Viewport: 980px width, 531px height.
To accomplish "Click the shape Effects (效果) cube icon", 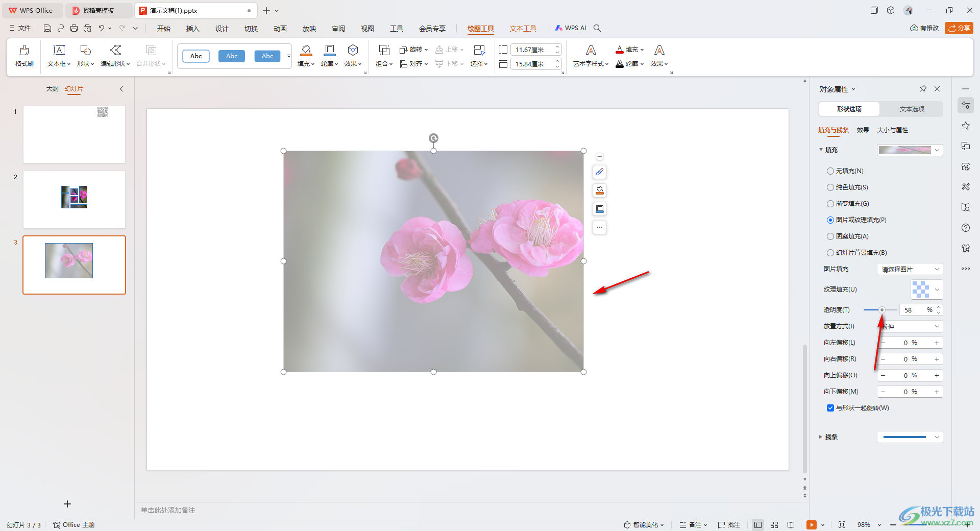I will [x=353, y=50].
